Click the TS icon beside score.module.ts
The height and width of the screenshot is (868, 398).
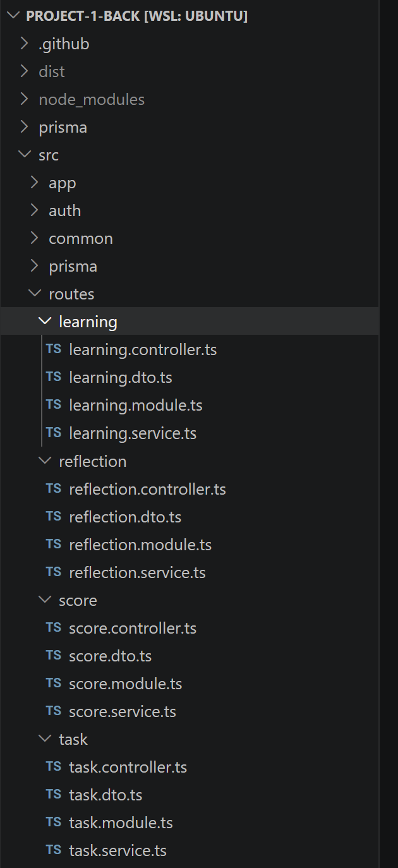pos(54,684)
